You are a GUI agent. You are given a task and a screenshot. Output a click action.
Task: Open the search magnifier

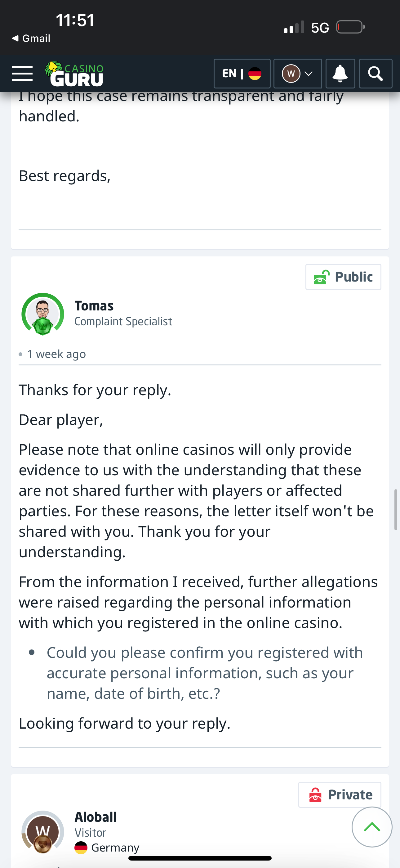tap(376, 74)
